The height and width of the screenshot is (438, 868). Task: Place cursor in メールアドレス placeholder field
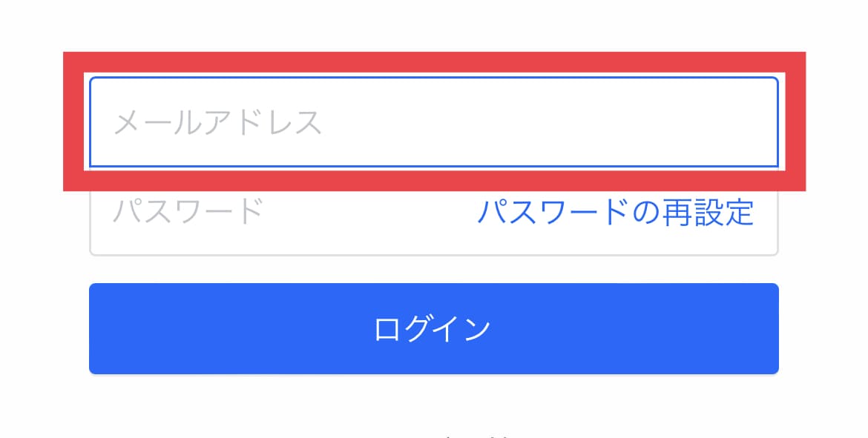(x=434, y=122)
